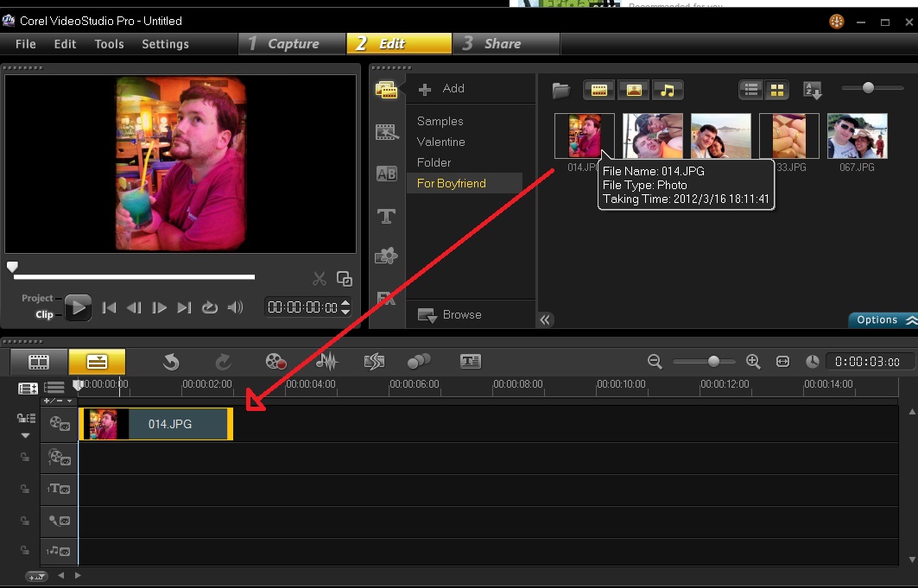918x588 pixels.
Task: Click the video track icon
Action: point(59,424)
